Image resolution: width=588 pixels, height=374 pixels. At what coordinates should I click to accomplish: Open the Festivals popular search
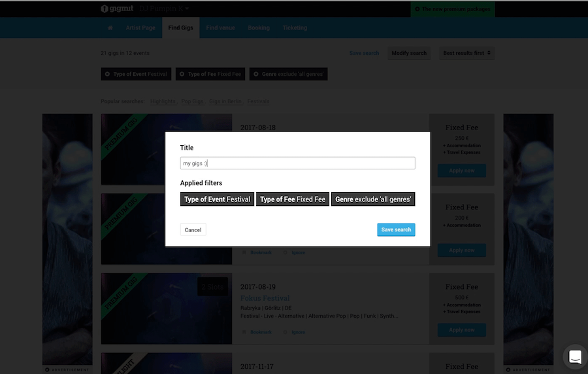click(258, 101)
